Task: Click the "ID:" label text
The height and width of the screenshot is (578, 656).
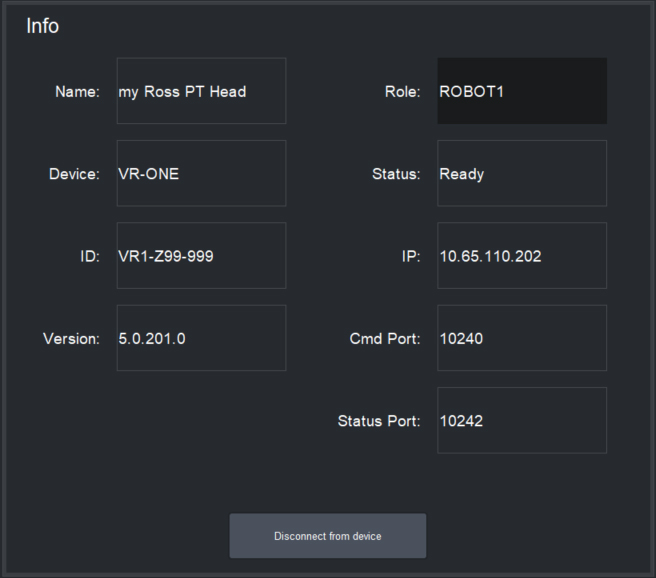Action: (x=89, y=256)
